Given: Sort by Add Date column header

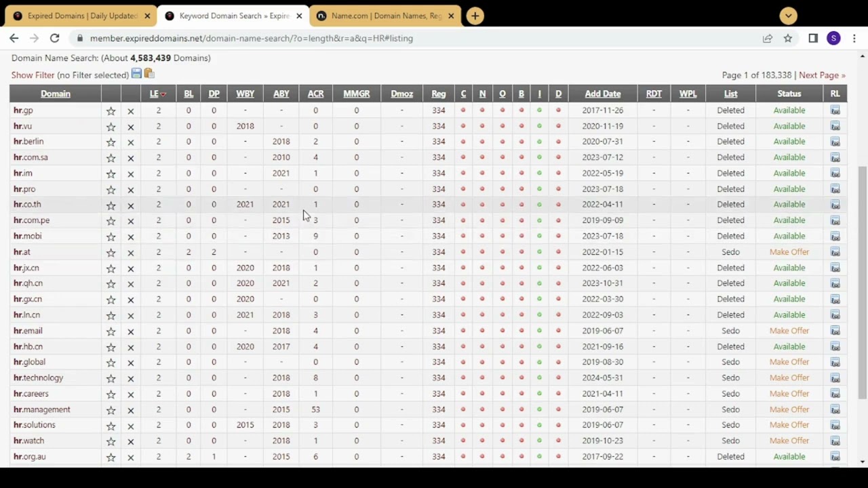Looking at the screenshot, I should click(603, 94).
